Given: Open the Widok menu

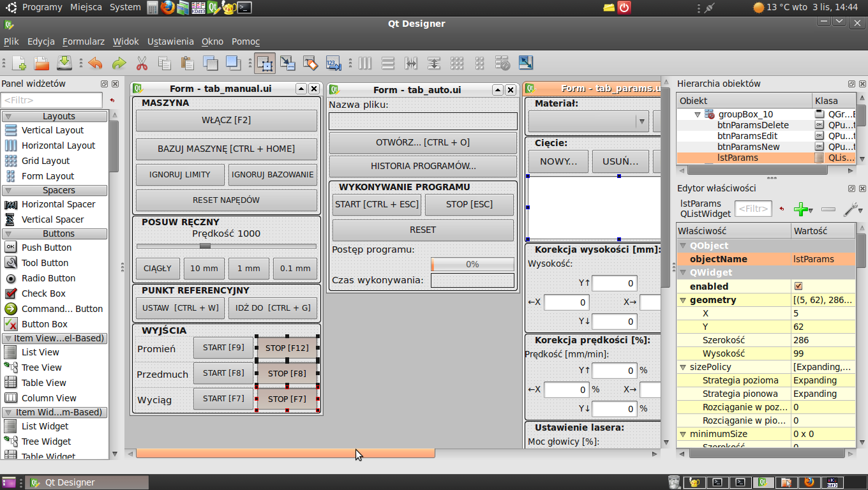Looking at the screenshot, I should (x=126, y=41).
